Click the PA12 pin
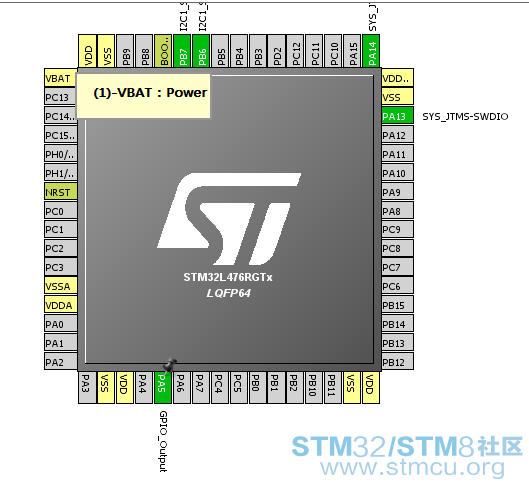The image size is (529, 492). (397, 135)
